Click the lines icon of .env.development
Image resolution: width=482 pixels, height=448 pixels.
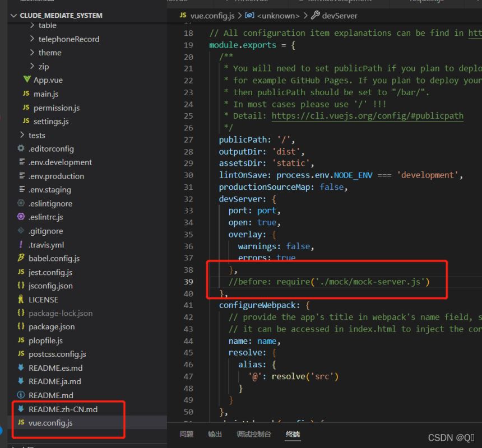tap(22, 162)
